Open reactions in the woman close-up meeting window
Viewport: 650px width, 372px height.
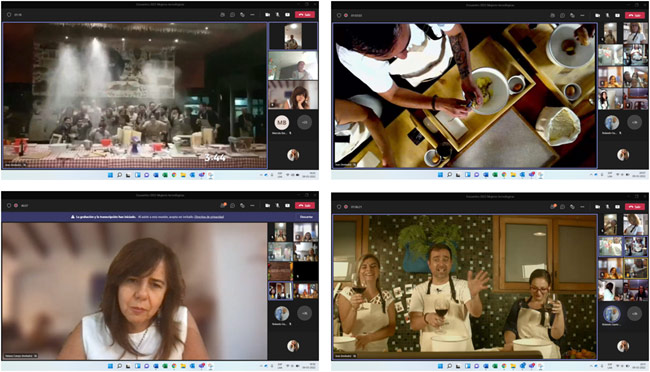point(243,205)
